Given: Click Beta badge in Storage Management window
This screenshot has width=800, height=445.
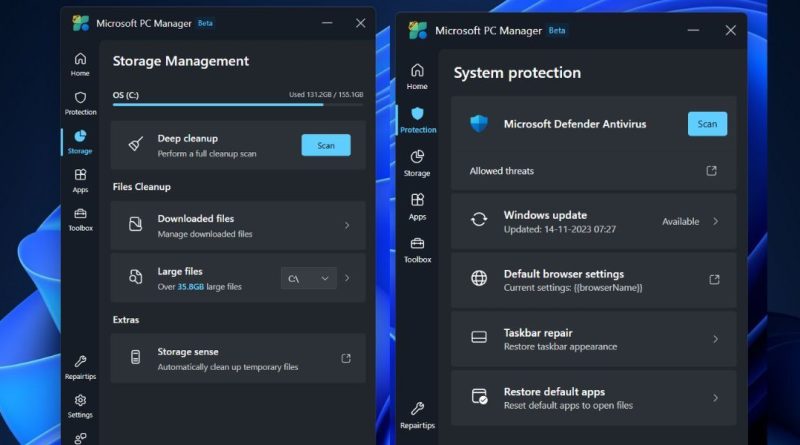Looking at the screenshot, I should point(205,23).
